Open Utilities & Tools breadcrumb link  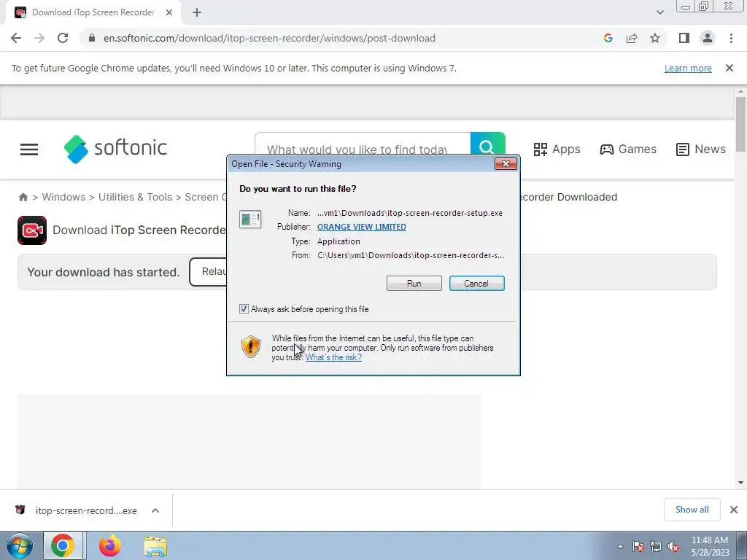coord(135,197)
